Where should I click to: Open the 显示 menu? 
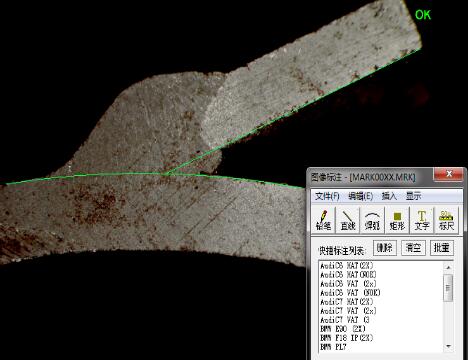(413, 196)
